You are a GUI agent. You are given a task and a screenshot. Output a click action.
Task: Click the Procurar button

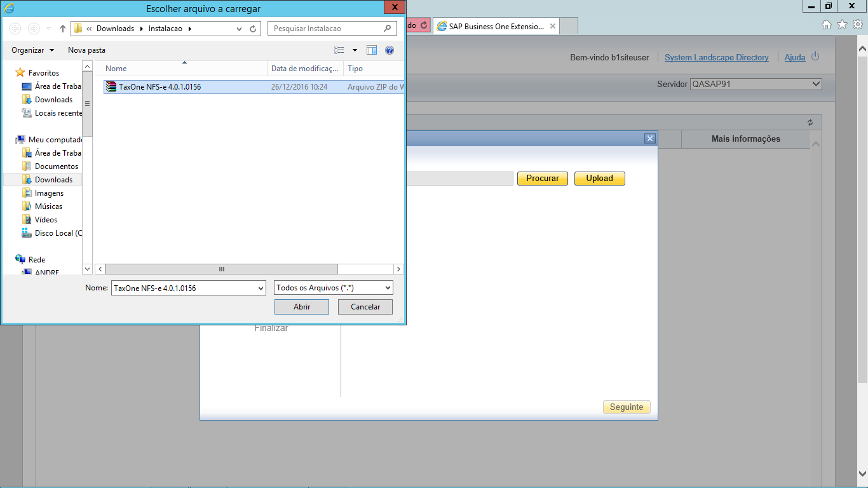(x=543, y=179)
